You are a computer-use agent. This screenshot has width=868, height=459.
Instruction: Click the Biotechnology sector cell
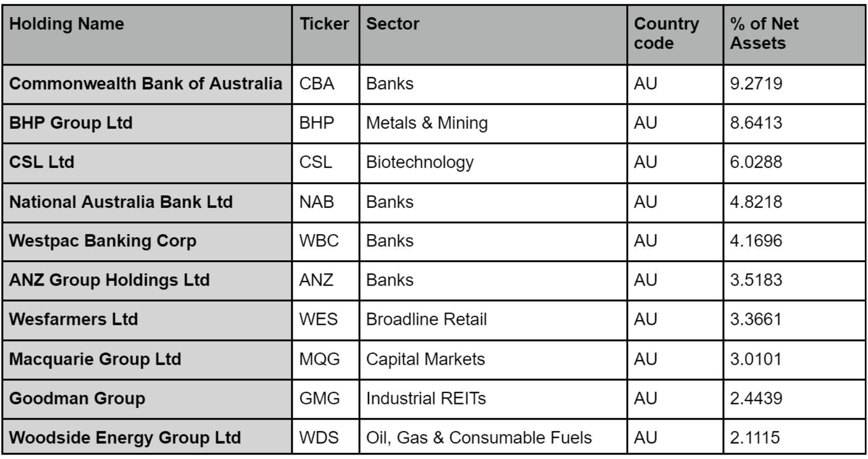[x=493, y=163]
